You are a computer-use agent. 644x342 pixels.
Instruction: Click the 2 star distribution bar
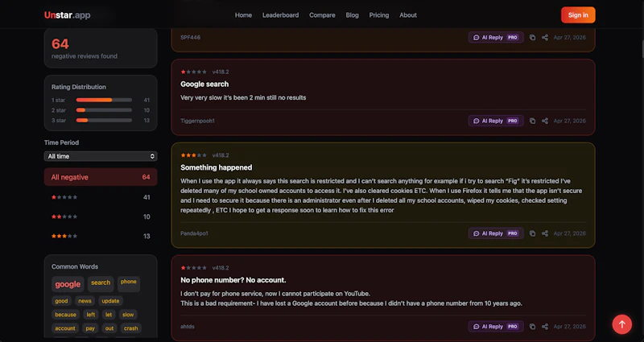(104, 110)
